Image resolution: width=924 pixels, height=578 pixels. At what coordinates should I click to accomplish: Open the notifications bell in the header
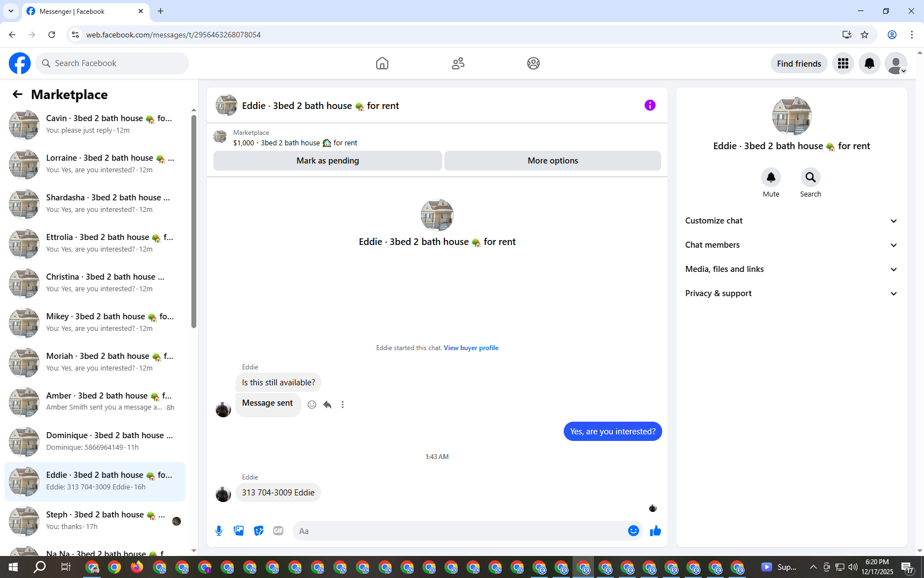pos(870,63)
